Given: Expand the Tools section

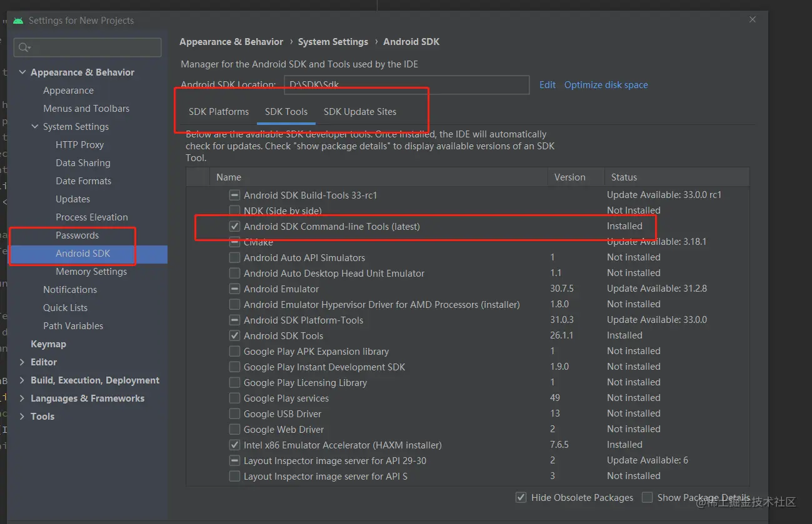Looking at the screenshot, I should point(23,417).
